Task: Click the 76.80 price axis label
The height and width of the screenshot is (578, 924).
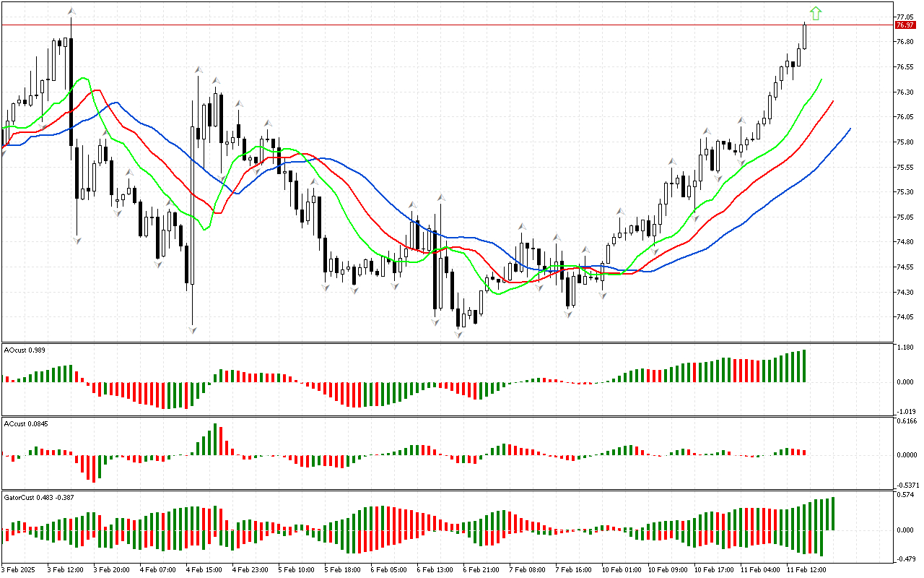Action: tap(905, 42)
